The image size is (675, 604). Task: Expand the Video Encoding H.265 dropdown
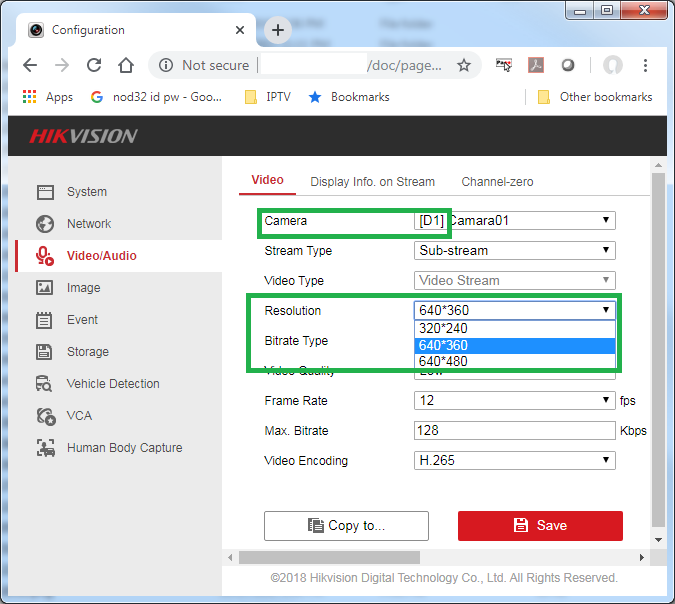coord(514,461)
